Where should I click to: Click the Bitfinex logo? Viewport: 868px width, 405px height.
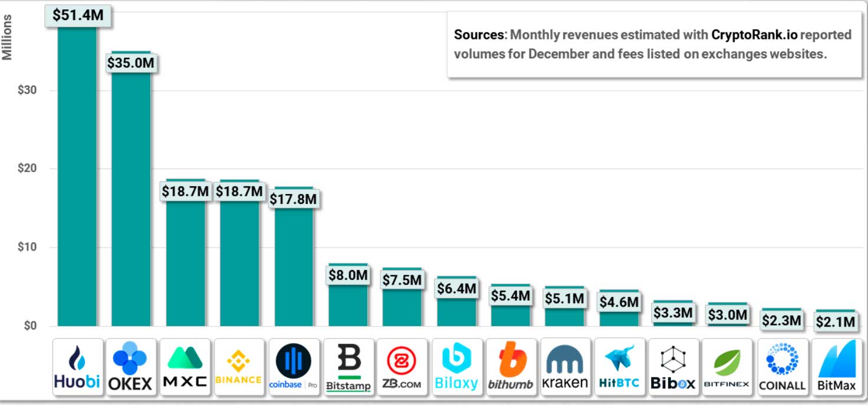[727, 366]
